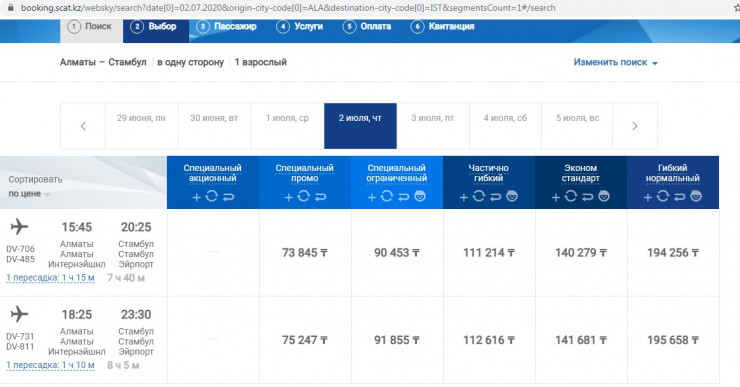
Task: Choose the 75 247 ₸ fare
Action: pyautogui.click(x=305, y=340)
